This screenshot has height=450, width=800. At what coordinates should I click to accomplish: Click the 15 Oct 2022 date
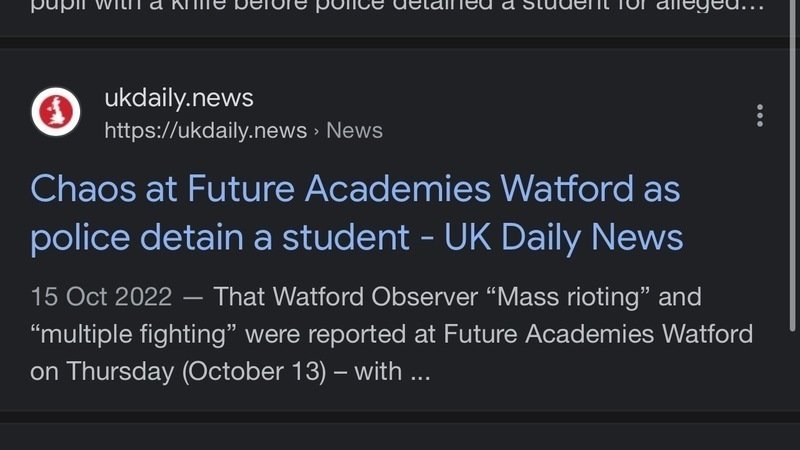tap(101, 297)
